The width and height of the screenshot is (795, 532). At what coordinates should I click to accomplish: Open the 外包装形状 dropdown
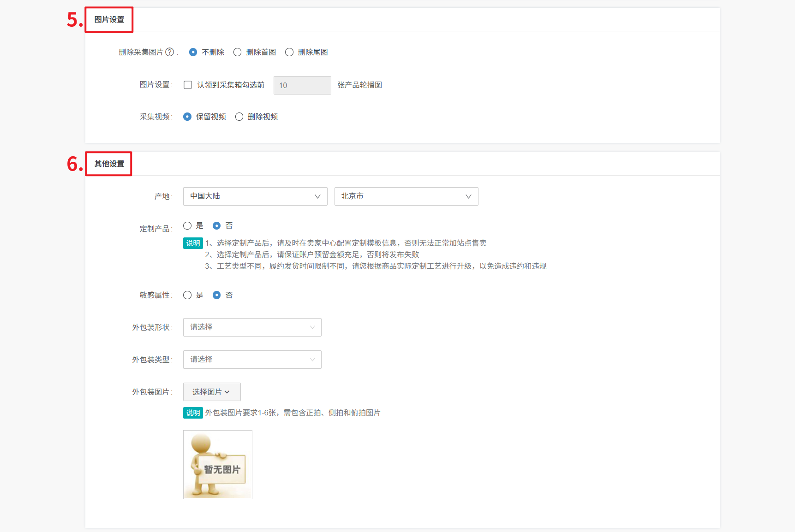click(252, 327)
